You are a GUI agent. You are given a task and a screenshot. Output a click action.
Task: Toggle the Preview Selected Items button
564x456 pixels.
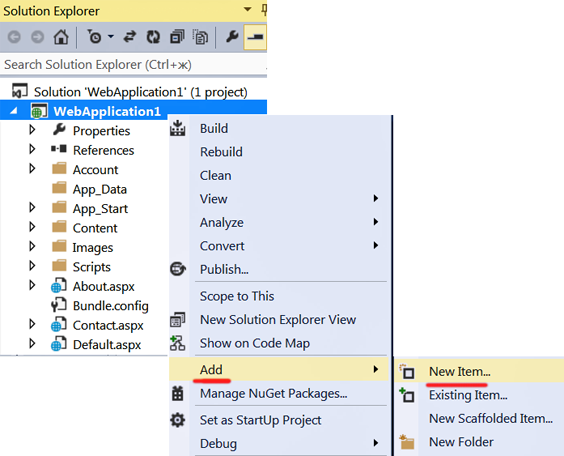coord(255,37)
